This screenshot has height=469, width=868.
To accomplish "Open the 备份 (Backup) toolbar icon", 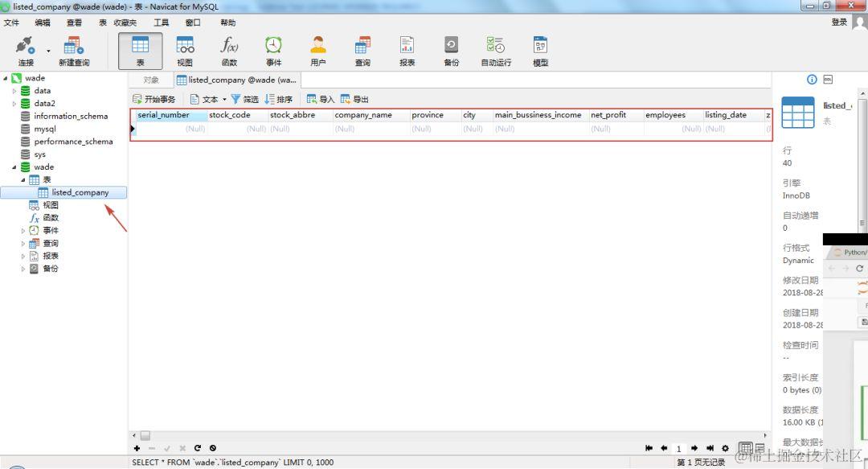I will point(451,51).
